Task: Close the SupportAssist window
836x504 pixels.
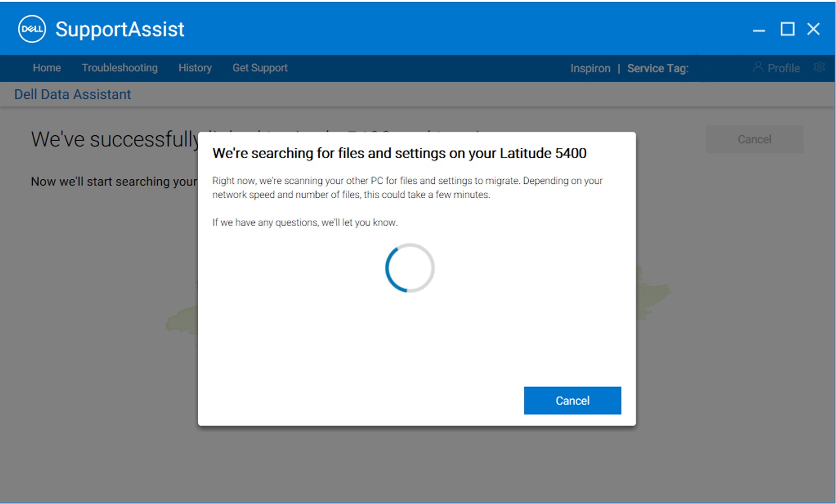Action: click(814, 29)
